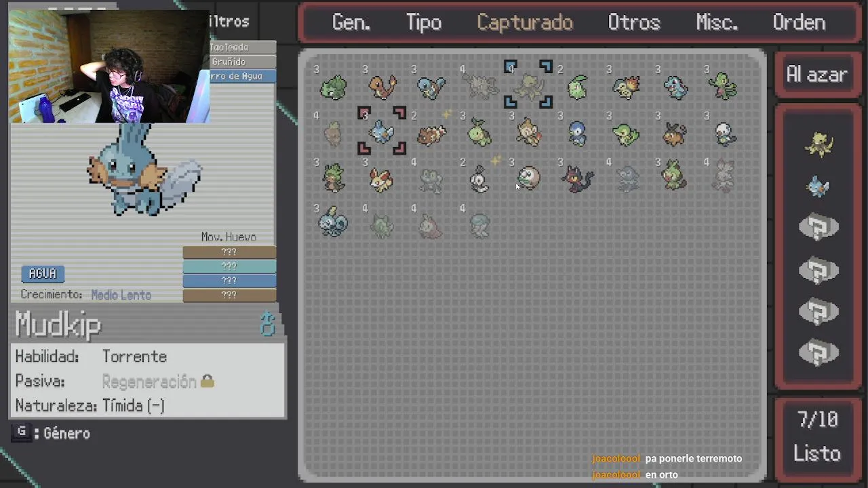
Task: Click the Habilidad value Torrente
Action: click(x=134, y=357)
